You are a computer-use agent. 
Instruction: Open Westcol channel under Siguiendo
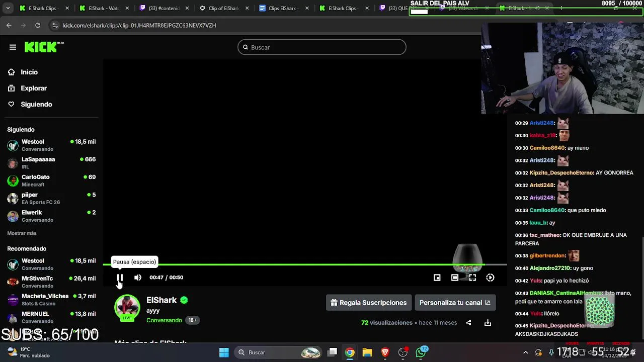tap(51, 145)
